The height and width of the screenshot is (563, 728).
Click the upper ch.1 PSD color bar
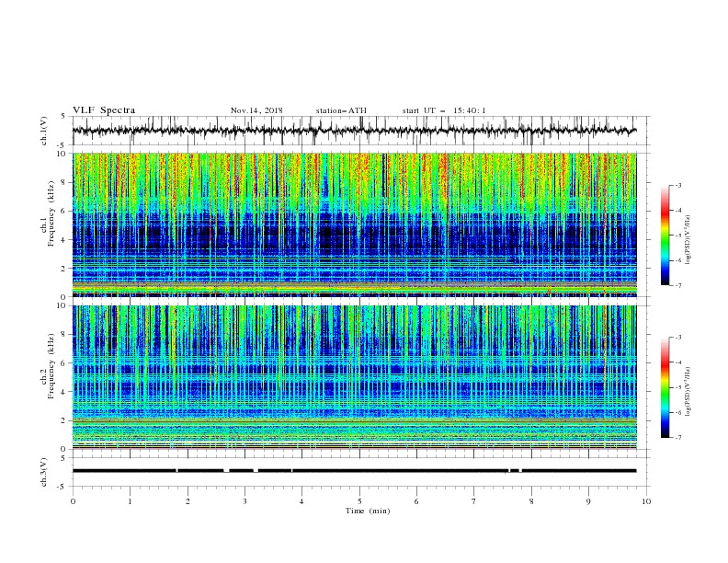[665, 236]
